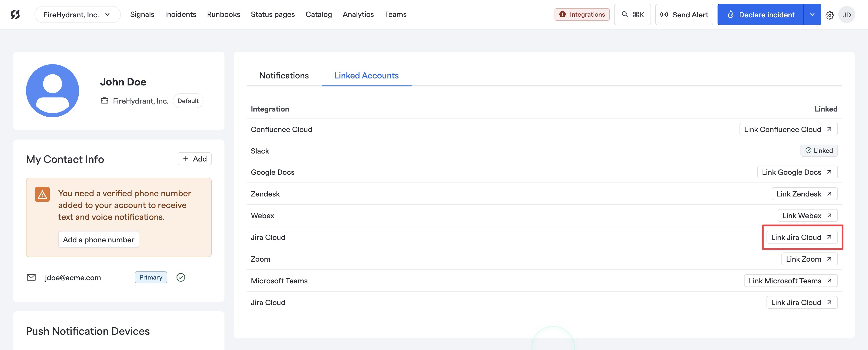Click the Linked column header
This screenshot has width=868, height=350.
pos(826,109)
